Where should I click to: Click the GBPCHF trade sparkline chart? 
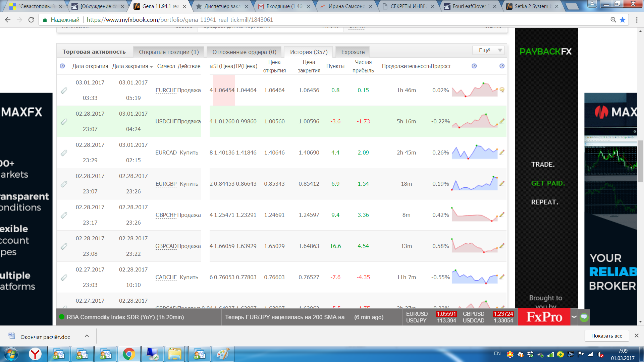475,215
